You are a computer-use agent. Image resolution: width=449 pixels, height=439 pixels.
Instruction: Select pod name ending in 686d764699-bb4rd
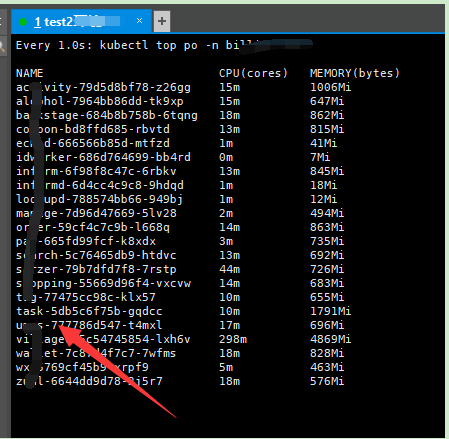103,157
